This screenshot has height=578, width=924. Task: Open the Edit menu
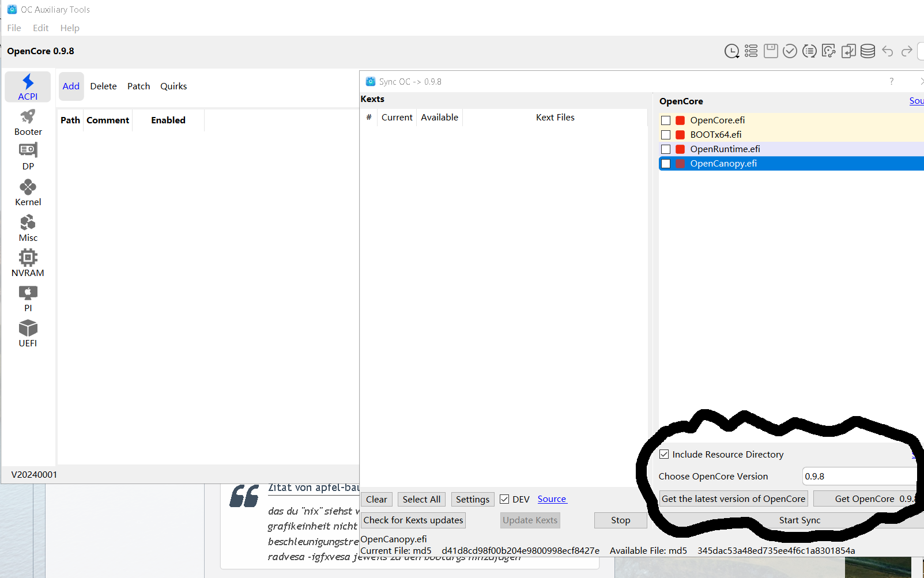pyautogui.click(x=40, y=28)
